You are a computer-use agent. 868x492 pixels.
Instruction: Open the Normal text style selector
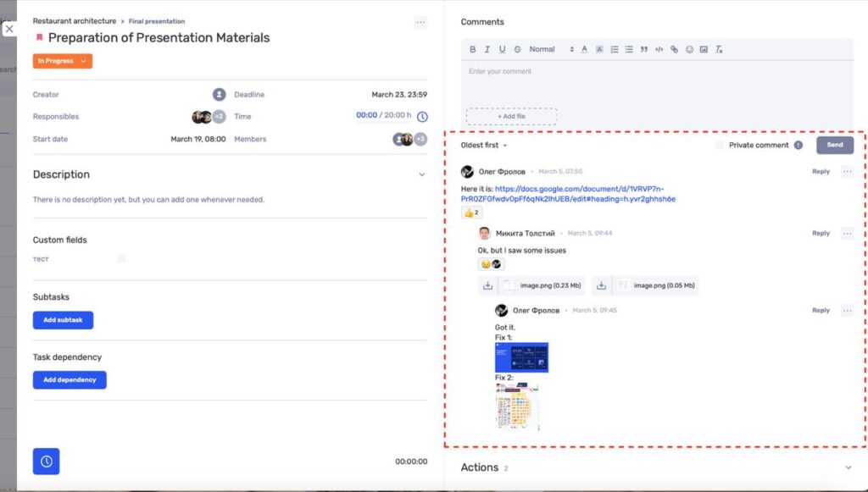(x=551, y=49)
